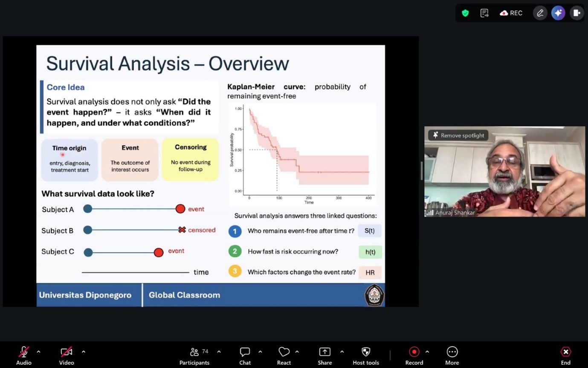End the meeting with End button

click(x=565, y=355)
